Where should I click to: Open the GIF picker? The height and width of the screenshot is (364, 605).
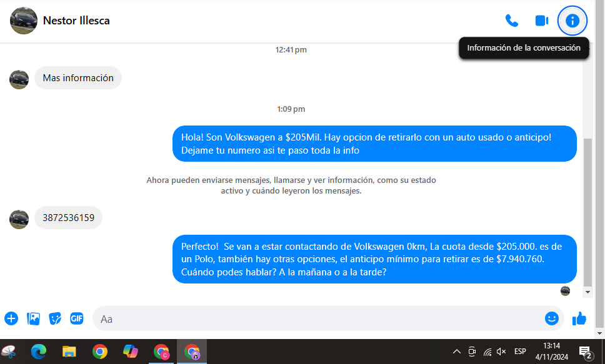(77, 318)
